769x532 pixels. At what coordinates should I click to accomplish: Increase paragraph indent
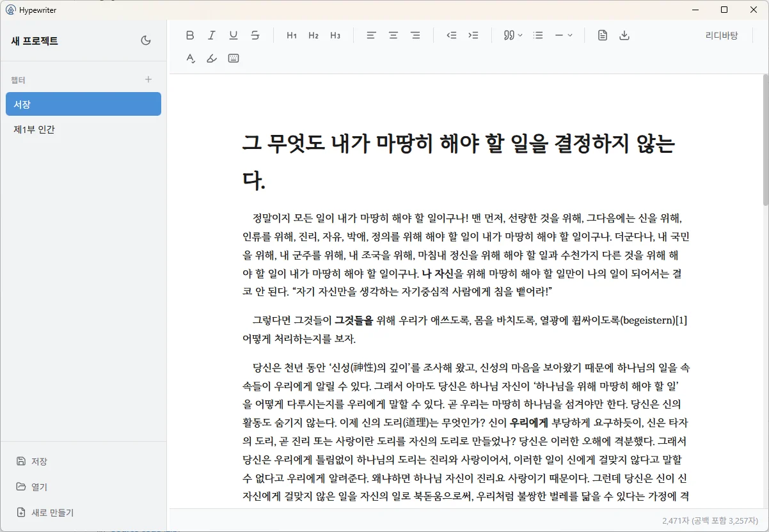tap(473, 35)
